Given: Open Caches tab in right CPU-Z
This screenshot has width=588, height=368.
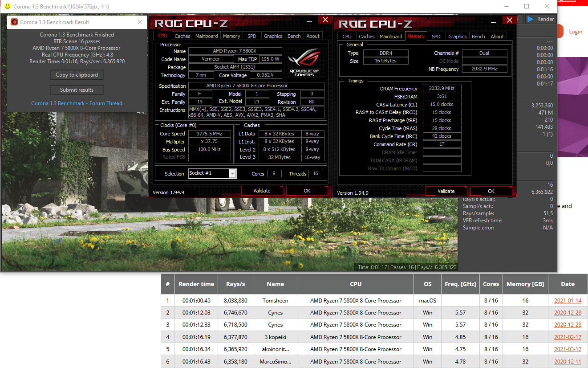Looking at the screenshot, I should tap(367, 37).
